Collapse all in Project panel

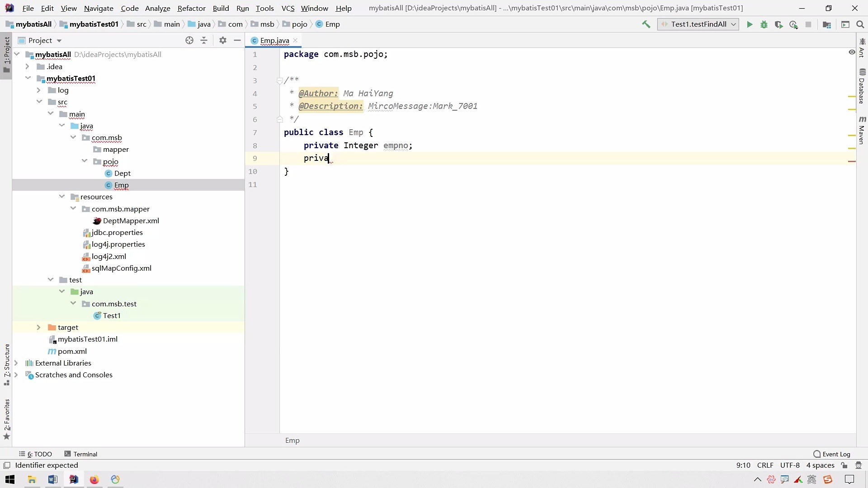pyautogui.click(x=204, y=40)
